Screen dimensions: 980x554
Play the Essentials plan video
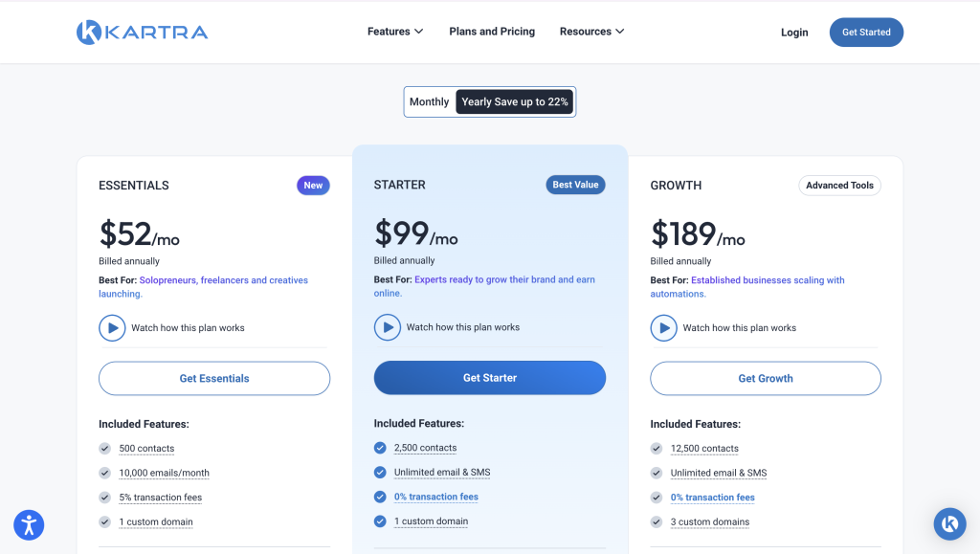point(112,328)
